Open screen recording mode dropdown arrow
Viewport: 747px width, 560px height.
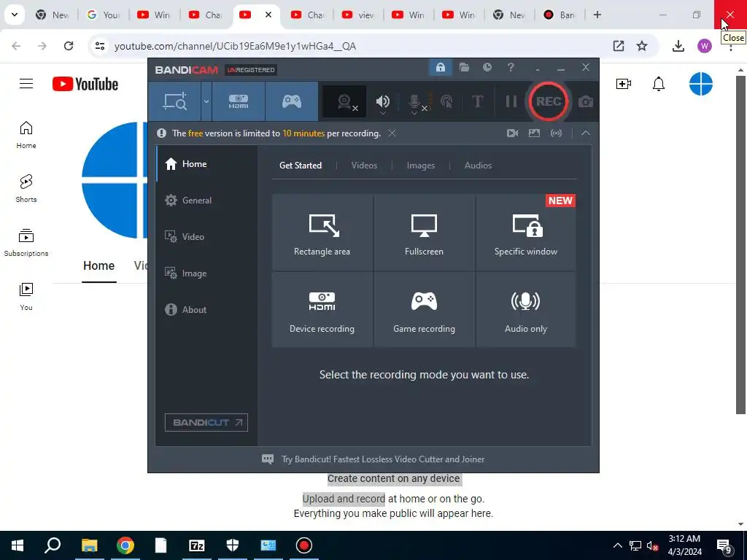[x=206, y=101]
